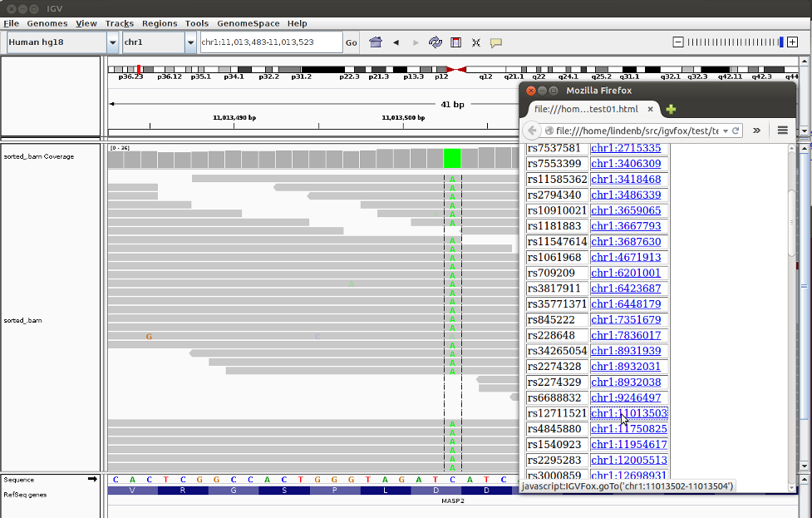This screenshot has height=518, width=812.
Task: Open link chr1:3687630
Action: [626, 241]
